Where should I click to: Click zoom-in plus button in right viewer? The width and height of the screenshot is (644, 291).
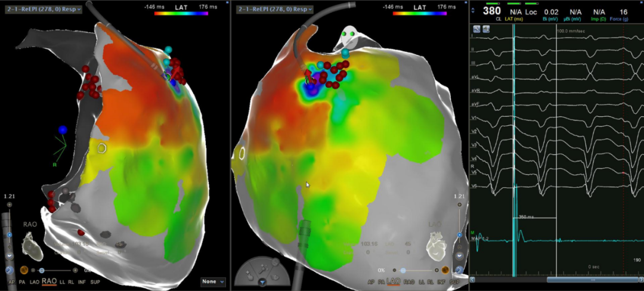coord(460,205)
